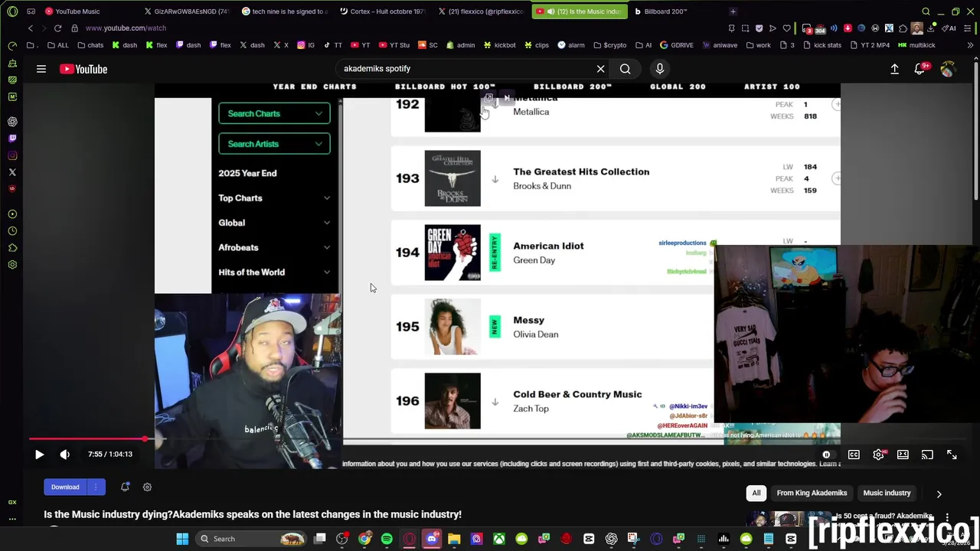Open the Search Artists dropdown in the video
Image resolution: width=980 pixels, height=551 pixels.
(x=274, y=144)
